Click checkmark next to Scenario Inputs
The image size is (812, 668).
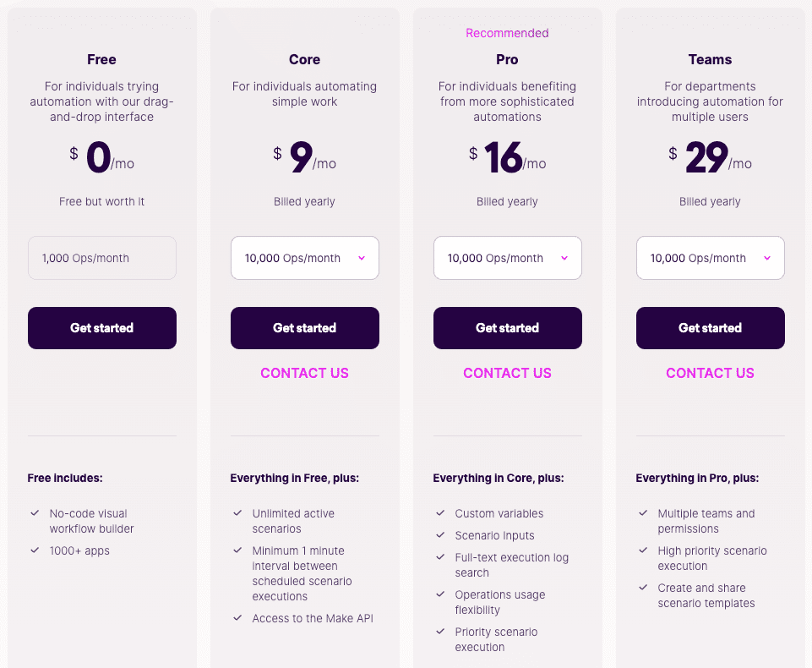click(x=440, y=535)
